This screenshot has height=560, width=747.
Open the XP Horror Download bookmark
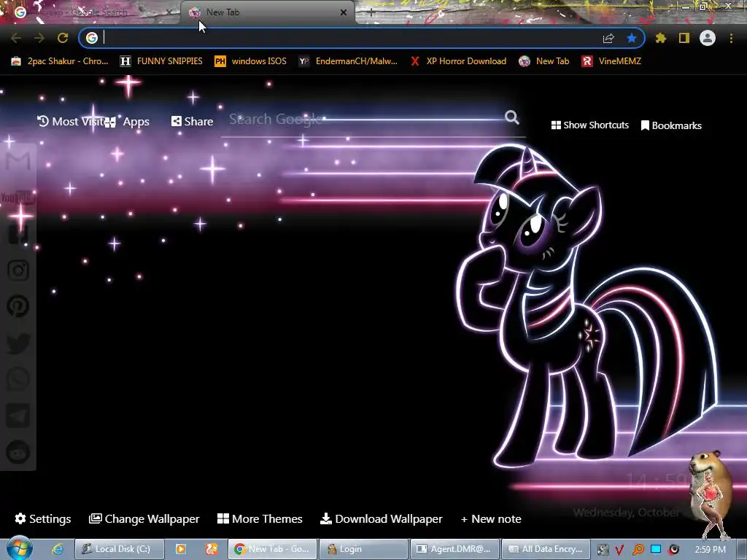458,61
